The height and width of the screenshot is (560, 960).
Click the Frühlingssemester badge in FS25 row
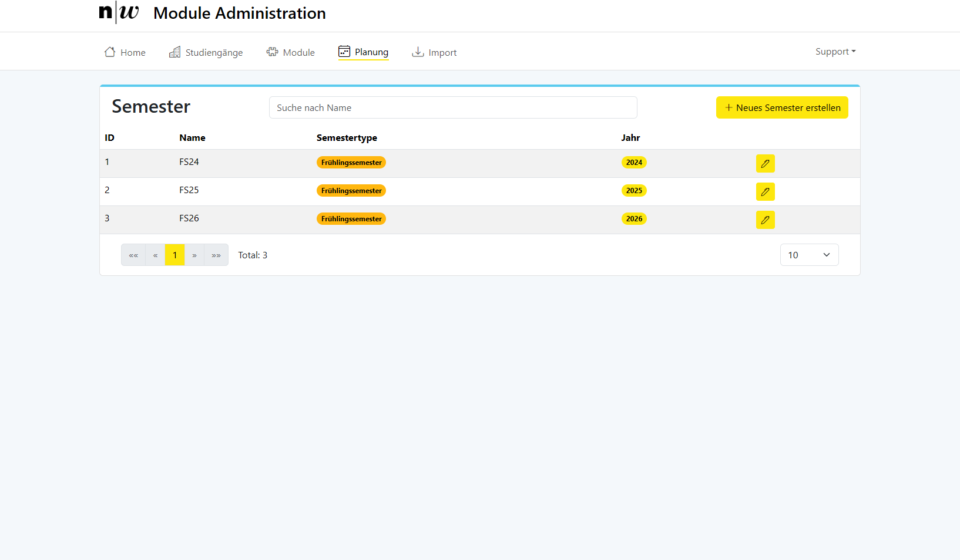[351, 191]
